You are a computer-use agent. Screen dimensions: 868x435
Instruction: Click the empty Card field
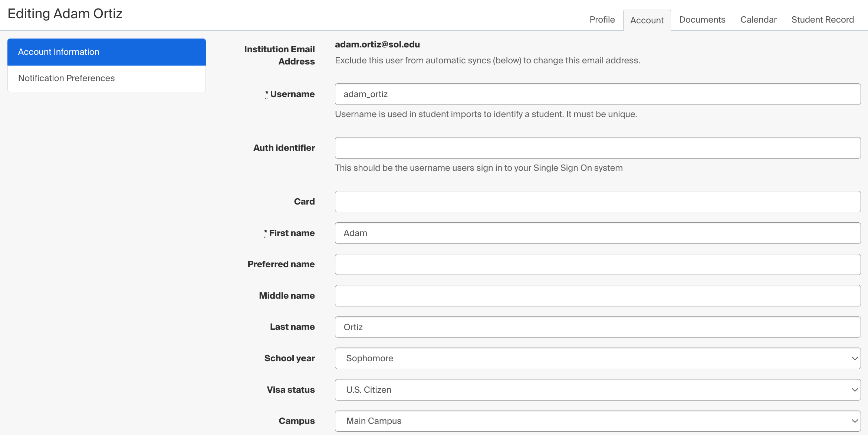click(x=597, y=201)
